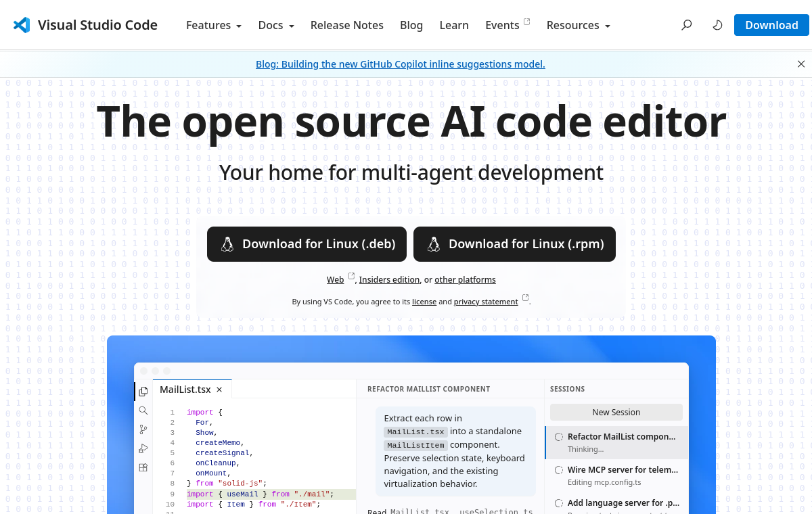Screen dimensions: 812x514
Task: Click status circle for Refactor MailList session
Action: pyautogui.click(x=559, y=437)
